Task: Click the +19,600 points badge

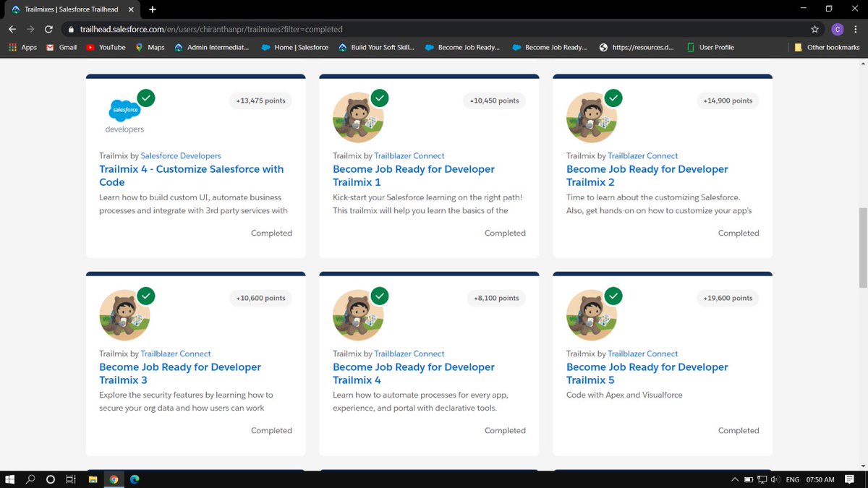Action: coord(728,298)
